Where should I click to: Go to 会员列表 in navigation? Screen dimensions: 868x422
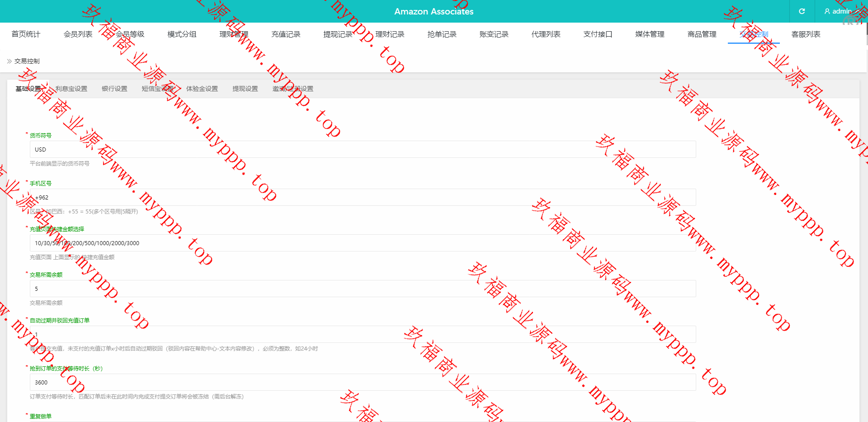(78, 34)
